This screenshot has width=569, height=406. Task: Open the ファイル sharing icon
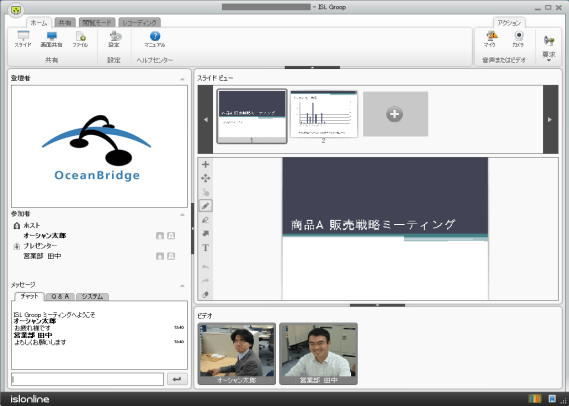[x=80, y=39]
